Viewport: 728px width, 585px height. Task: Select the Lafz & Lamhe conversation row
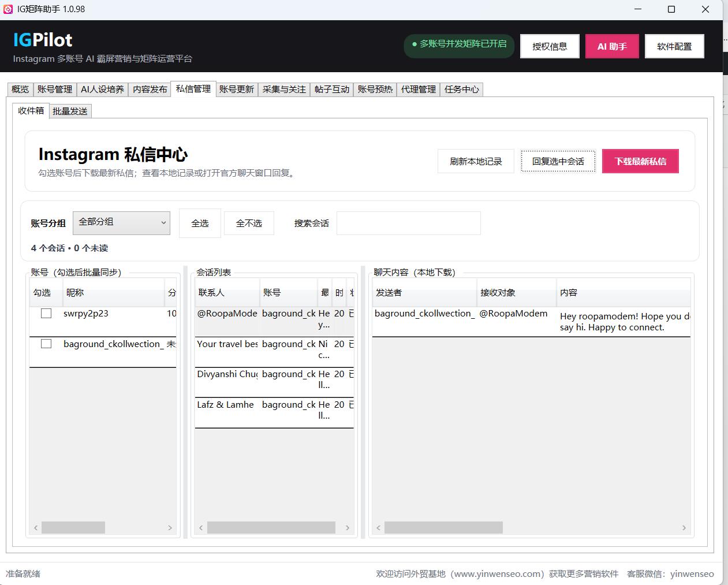(x=274, y=412)
